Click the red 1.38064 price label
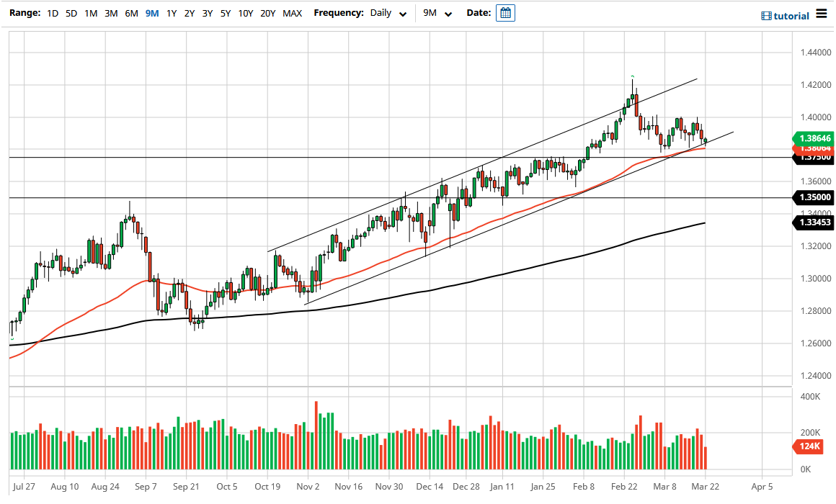836x504 pixels. (815, 148)
